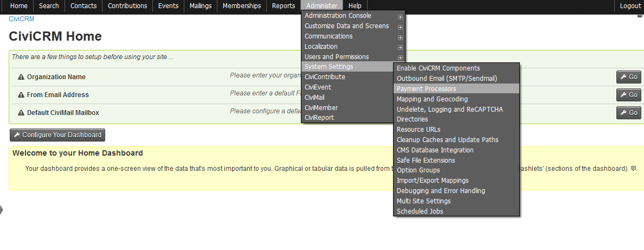Click Configure Your Dashboard button
This screenshot has width=644, height=250.
[57, 135]
